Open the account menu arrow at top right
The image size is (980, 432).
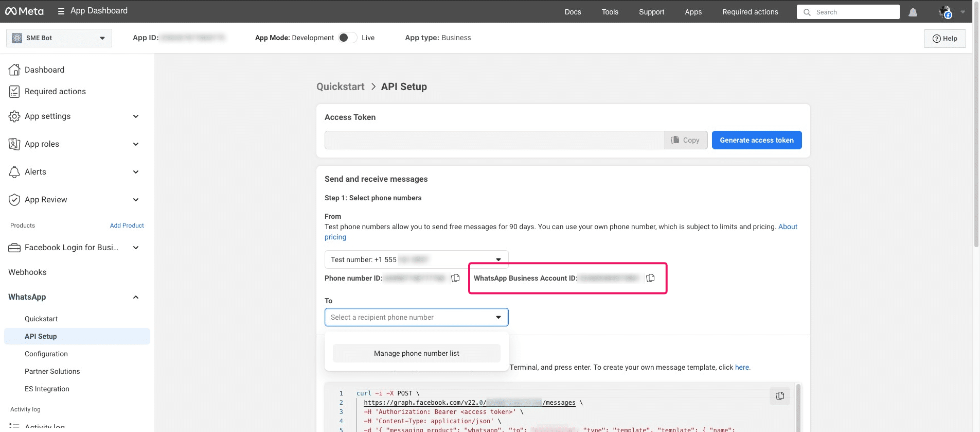963,12
